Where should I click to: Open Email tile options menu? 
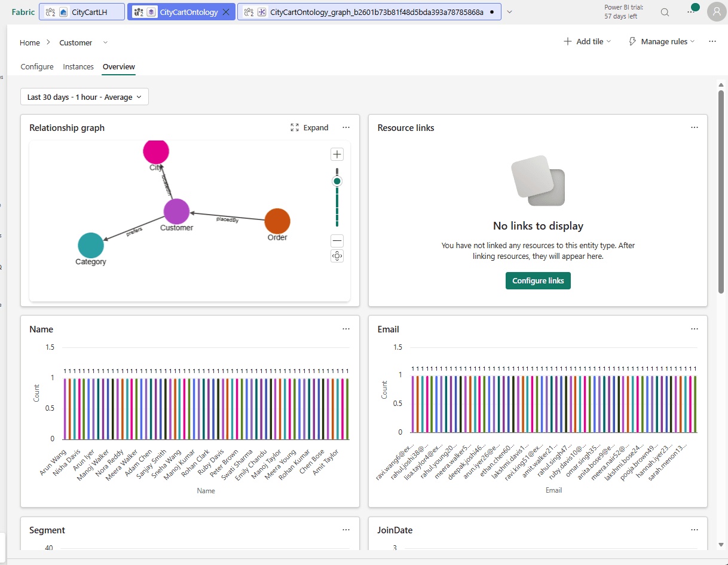click(695, 329)
